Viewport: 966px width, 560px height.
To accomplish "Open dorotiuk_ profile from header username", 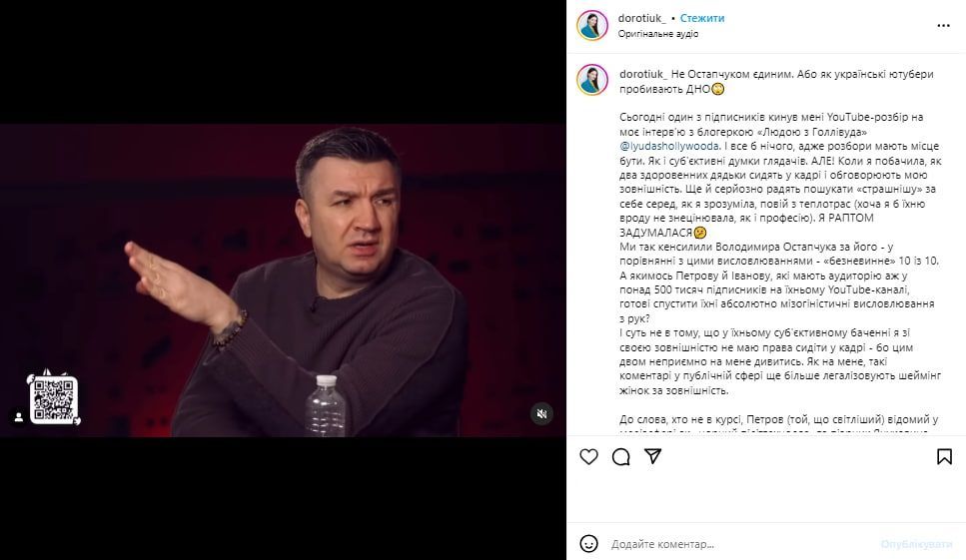I will (642, 18).
